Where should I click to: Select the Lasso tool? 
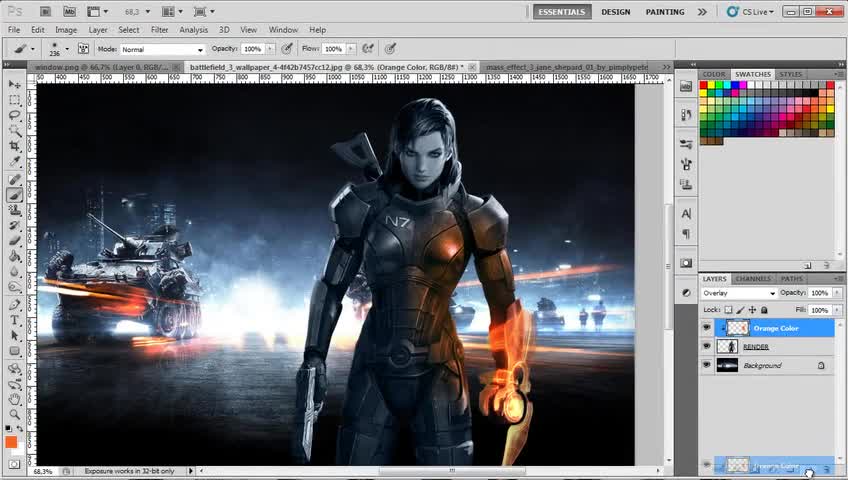pos(15,116)
